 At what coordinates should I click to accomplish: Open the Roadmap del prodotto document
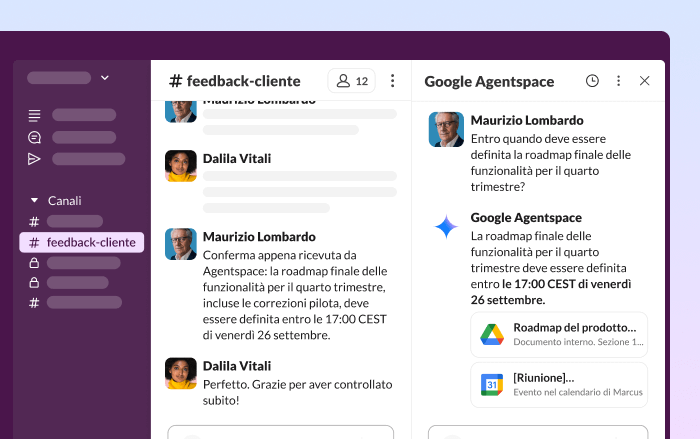(559, 335)
